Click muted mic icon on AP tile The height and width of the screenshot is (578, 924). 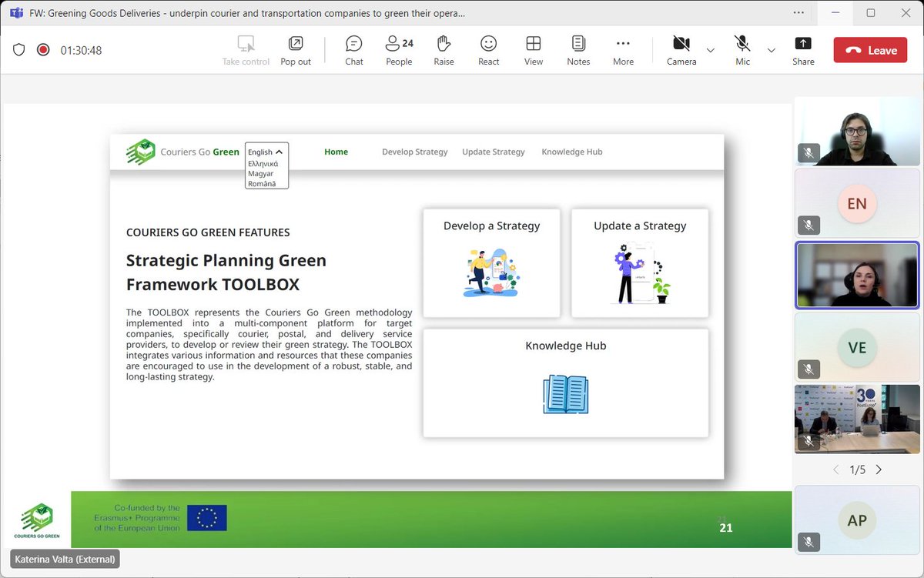point(808,541)
